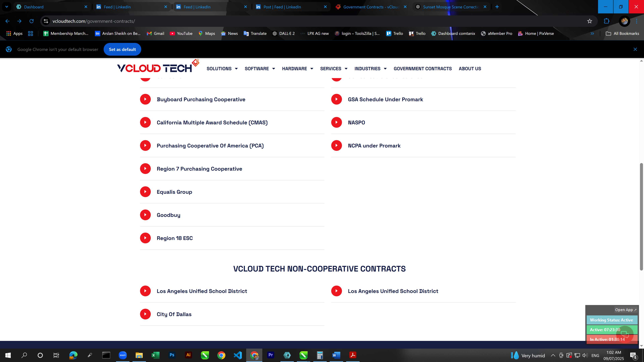This screenshot has width=644, height=362.
Task: Open the Chrome extensions puzzle icon
Action: (606, 21)
